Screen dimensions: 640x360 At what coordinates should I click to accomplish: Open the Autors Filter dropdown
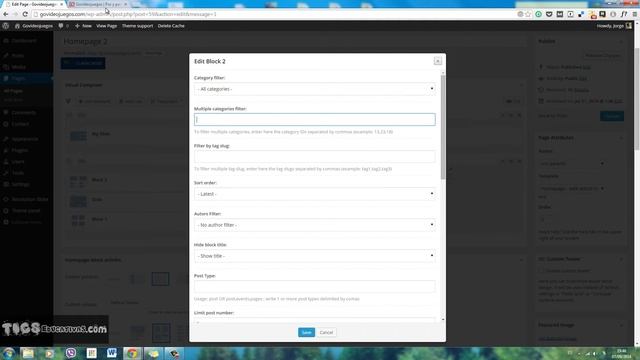click(315, 225)
